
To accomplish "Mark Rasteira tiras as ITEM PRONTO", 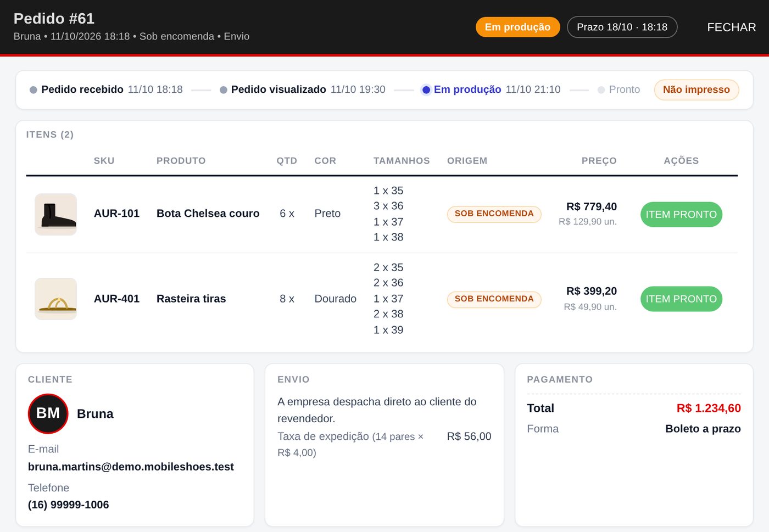I will click(x=681, y=299).
